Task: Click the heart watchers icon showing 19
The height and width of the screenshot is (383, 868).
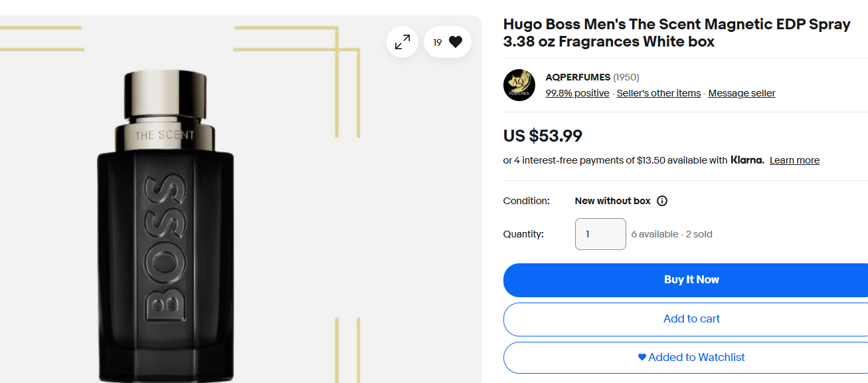Action: click(x=448, y=42)
